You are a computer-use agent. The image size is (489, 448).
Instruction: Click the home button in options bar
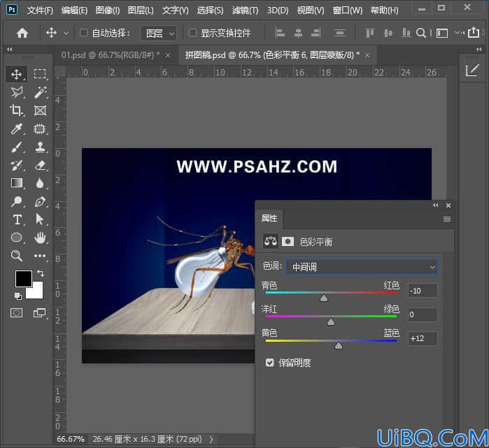click(x=22, y=33)
